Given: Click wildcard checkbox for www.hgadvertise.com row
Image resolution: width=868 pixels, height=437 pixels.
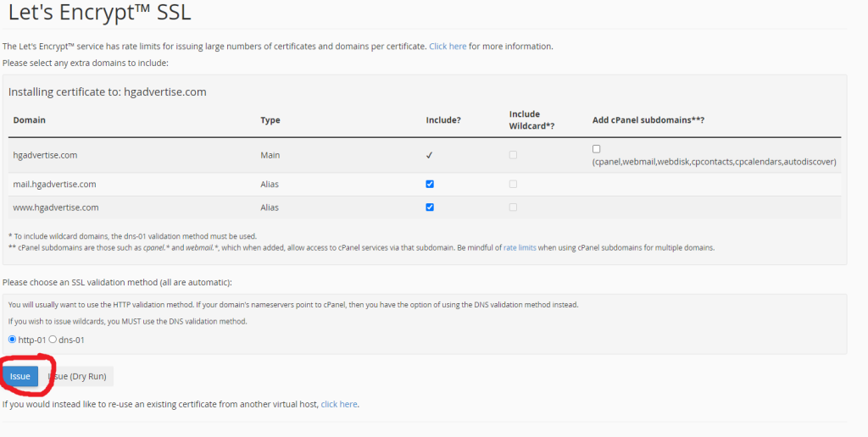Looking at the screenshot, I should coord(514,207).
